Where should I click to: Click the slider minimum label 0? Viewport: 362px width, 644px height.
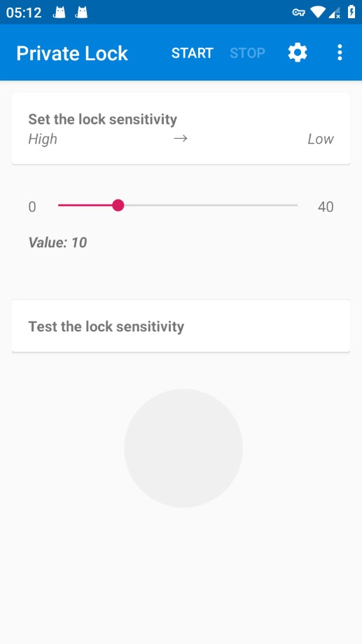coord(32,207)
